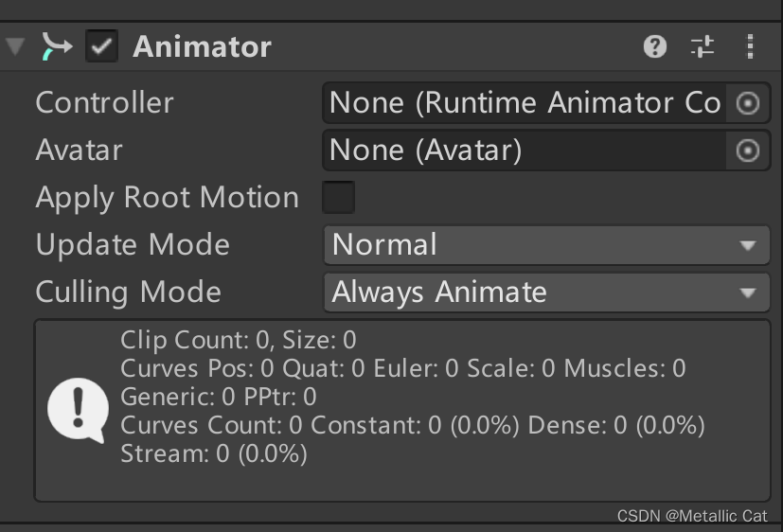Screen dimensions: 783x532
Task: Click the Always Animate dropdown arrow
Action: (748, 293)
